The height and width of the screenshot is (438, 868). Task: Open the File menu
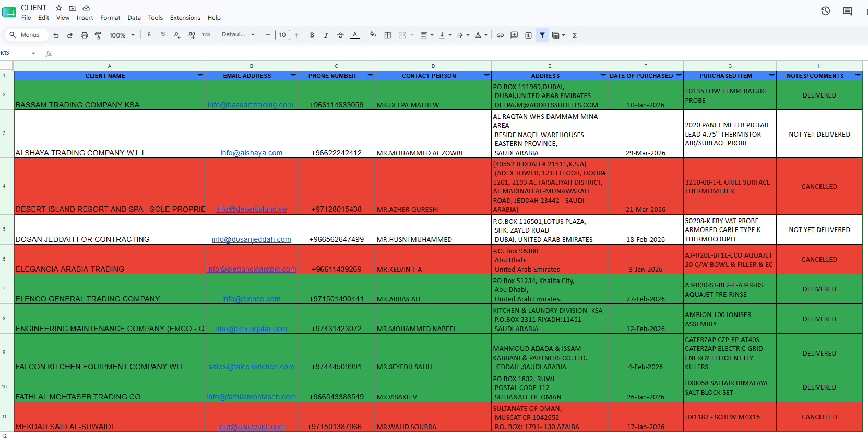[x=26, y=18]
